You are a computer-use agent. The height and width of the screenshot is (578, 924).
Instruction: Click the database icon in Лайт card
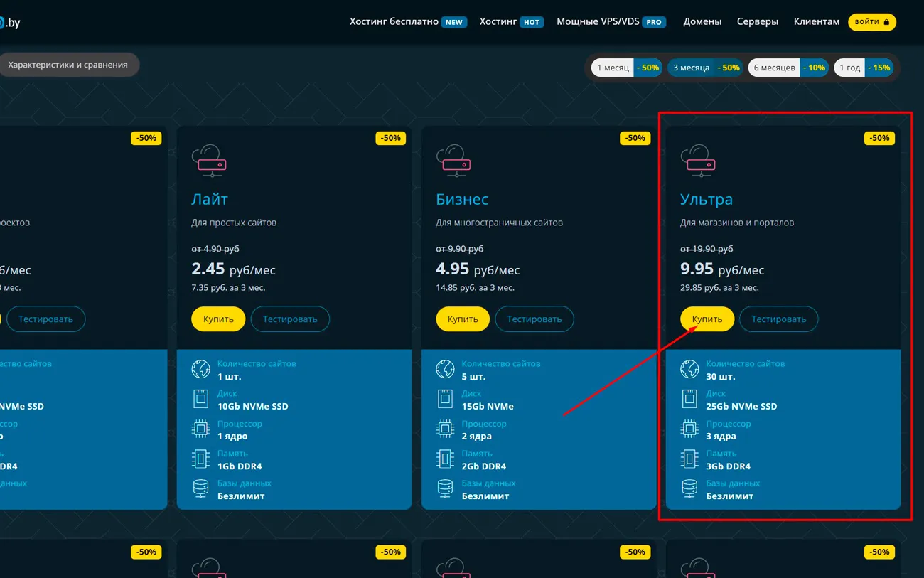click(201, 488)
